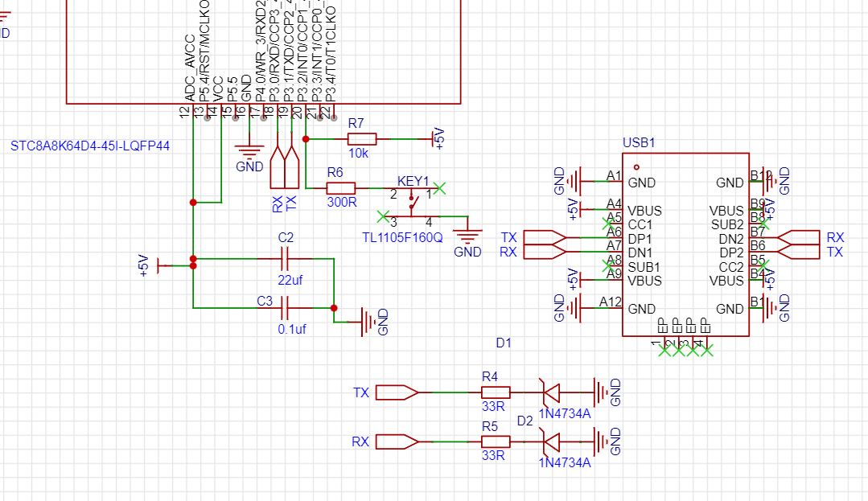Select the 1N4734A label under diode D1

[565, 414]
